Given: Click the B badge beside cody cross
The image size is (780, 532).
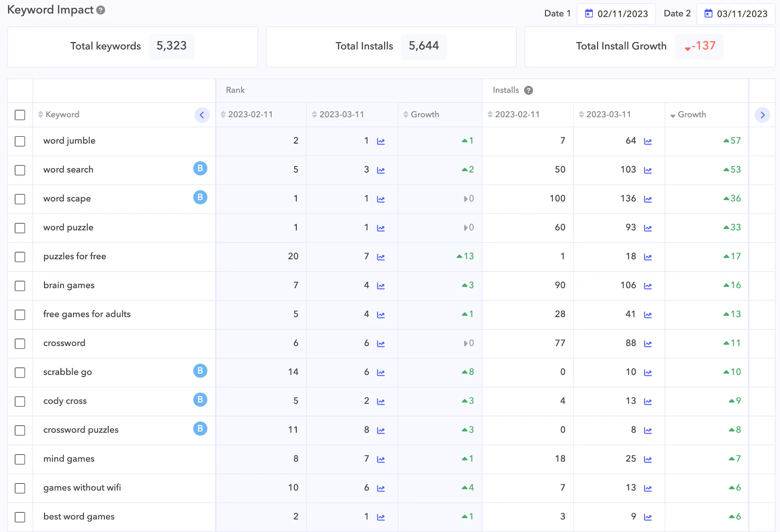Looking at the screenshot, I should (x=200, y=400).
